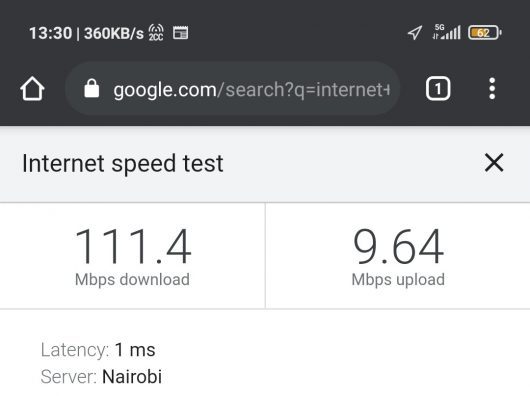This screenshot has height=396, width=530.
Task: Tap the 111.4 Mbps download result
Action: pyautogui.click(x=133, y=246)
